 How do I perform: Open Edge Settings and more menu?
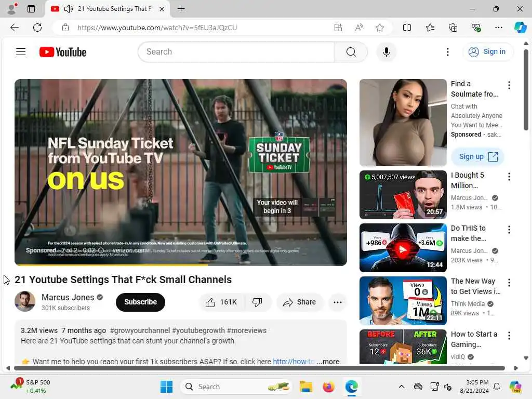pyautogui.click(x=498, y=28)
